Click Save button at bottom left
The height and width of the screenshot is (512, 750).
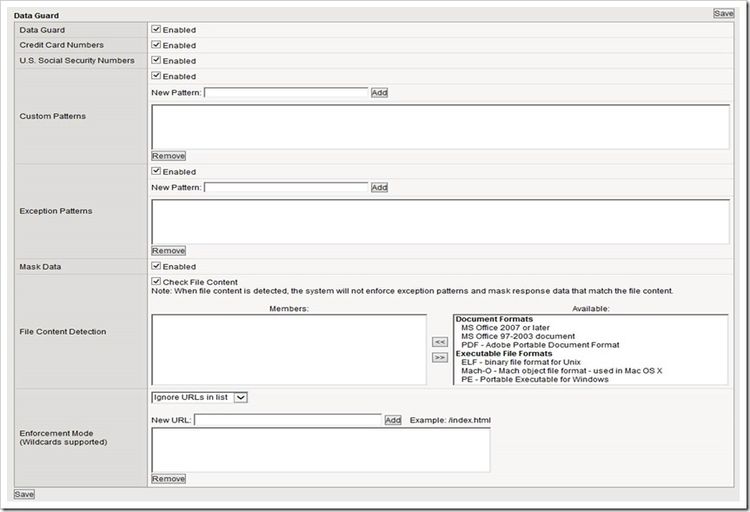tap(24, 494)
